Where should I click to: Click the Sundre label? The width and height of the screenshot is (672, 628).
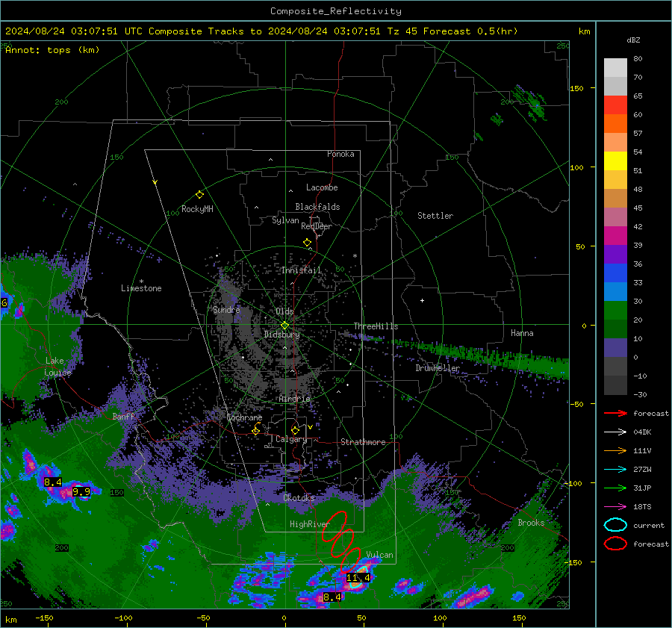(x=226, y=309)
